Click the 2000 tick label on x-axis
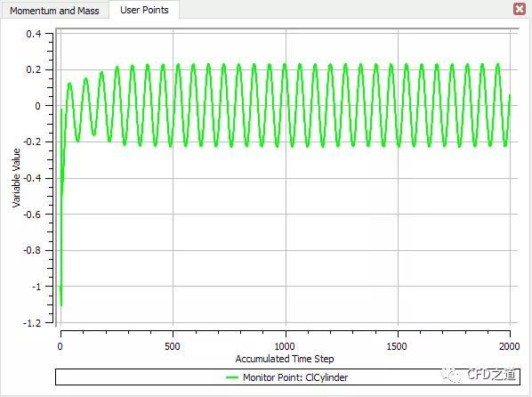532x397 pixels. point(509,346)
